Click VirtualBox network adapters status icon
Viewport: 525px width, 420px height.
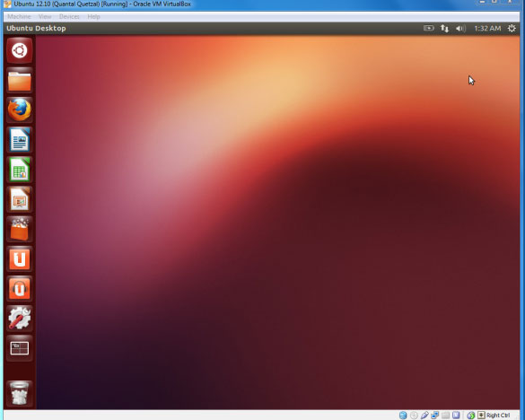435,416
